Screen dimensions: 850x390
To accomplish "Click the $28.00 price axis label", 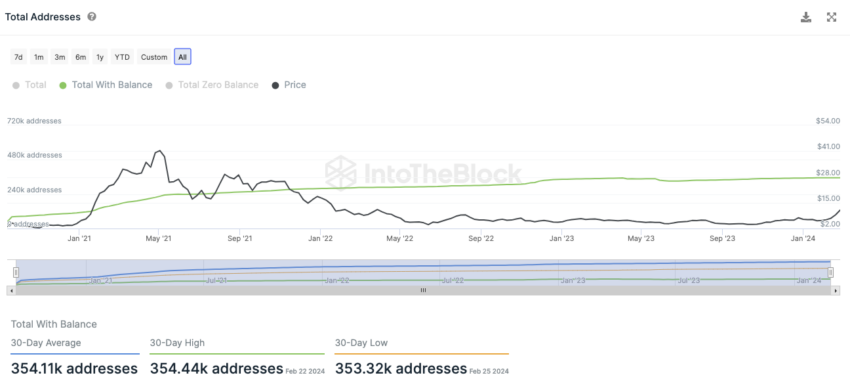I will coord(828,172).
